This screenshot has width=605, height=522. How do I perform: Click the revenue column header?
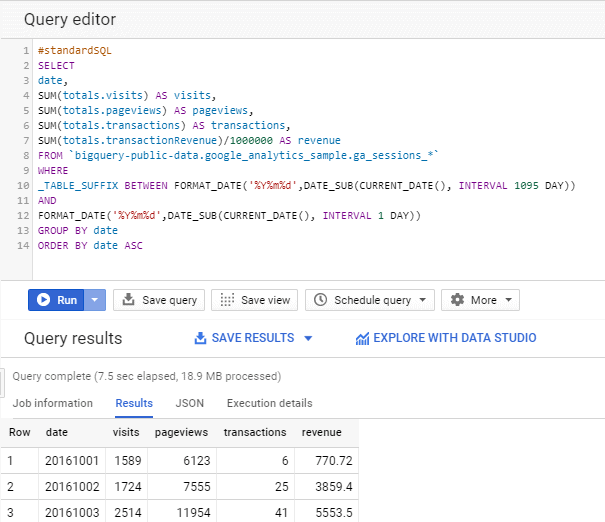pyautogui.click(x=322, y=432)
